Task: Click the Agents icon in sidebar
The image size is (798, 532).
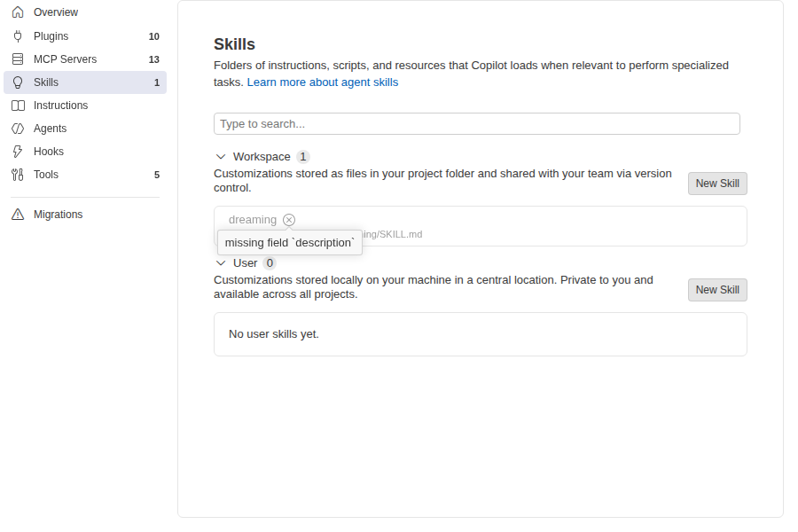Action: tap(18, 129)
